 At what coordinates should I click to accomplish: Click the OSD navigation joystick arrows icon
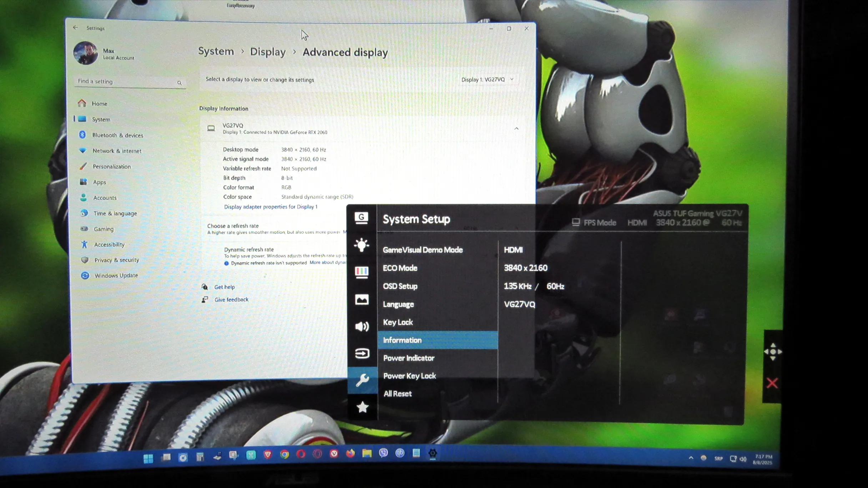point(773,352)
